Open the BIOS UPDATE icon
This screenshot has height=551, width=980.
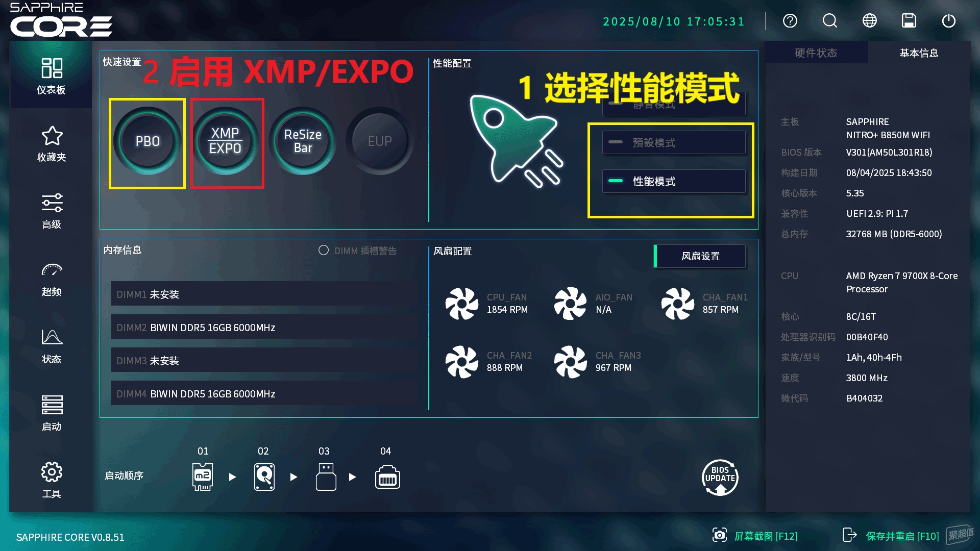[x=720, y=478]
